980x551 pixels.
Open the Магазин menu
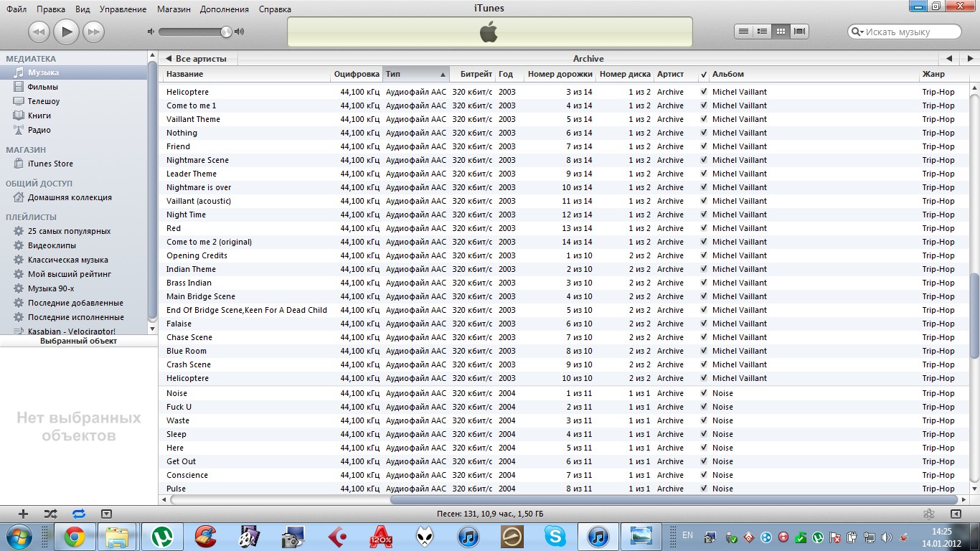point(174,9)
